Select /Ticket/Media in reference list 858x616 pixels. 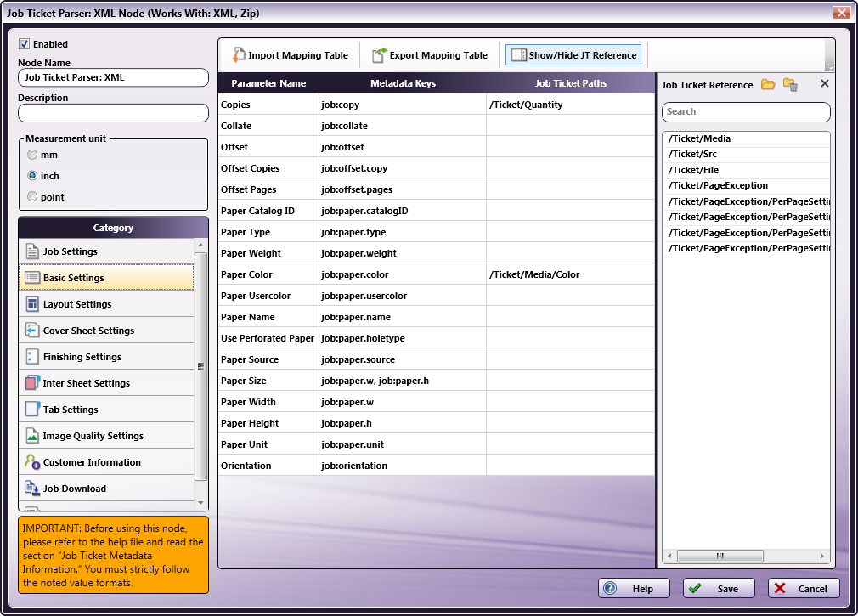[746, 139]
